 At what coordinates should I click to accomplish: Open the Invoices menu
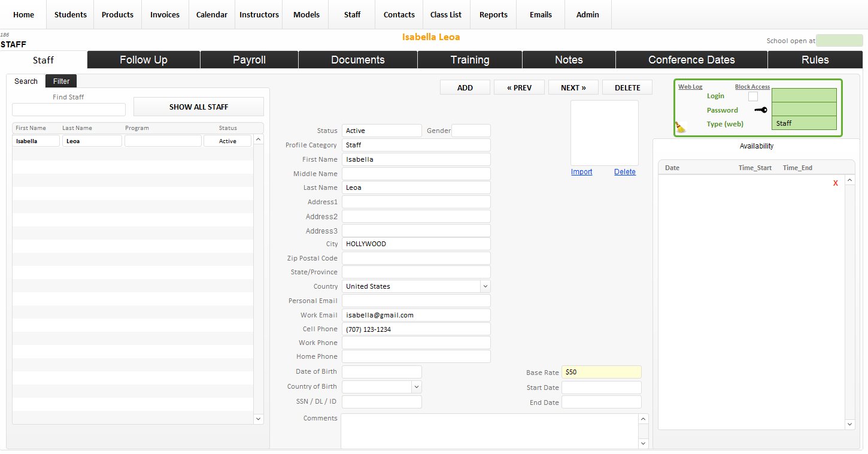pyautogui.click(x=165, y=14)
